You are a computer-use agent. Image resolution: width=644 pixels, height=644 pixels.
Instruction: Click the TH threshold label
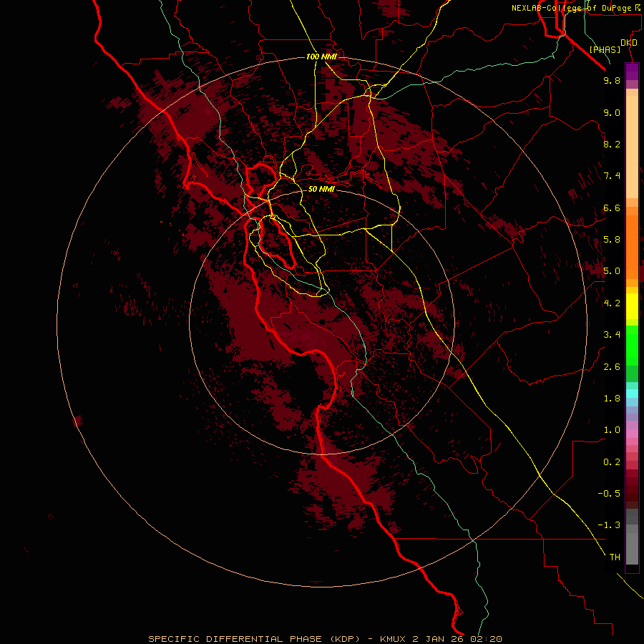tap(615, 557)
